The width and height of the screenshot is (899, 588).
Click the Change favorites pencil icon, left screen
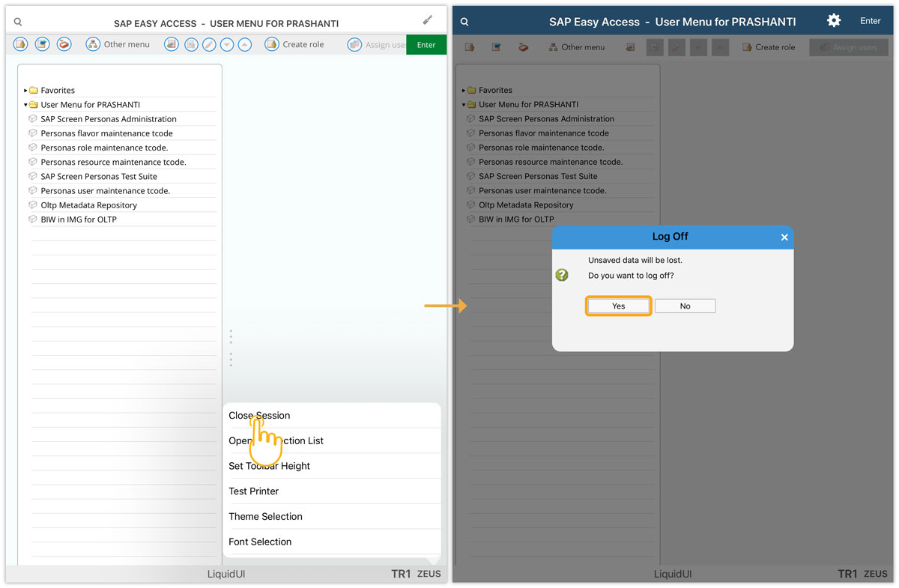tap(209, 44)
